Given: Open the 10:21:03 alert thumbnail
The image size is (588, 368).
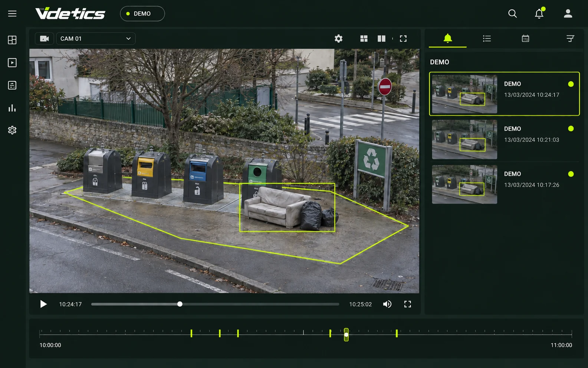Looking at the screenshot, I should point(464,139).
